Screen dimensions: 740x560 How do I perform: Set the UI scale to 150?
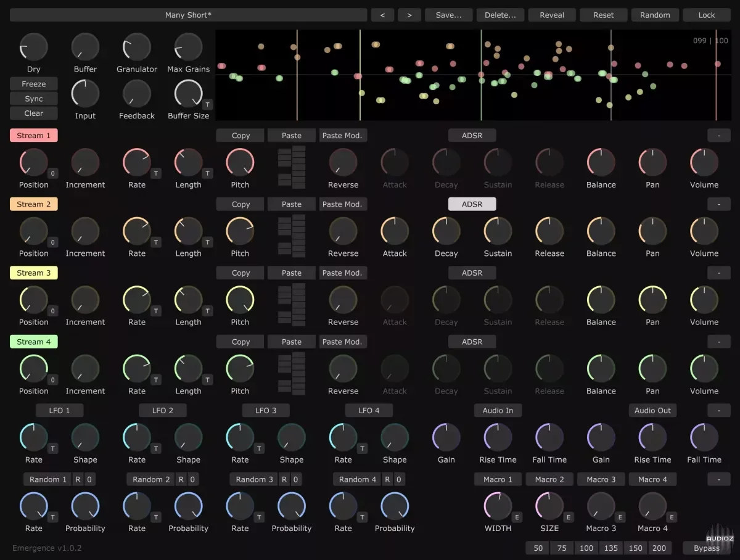(635, 548)
